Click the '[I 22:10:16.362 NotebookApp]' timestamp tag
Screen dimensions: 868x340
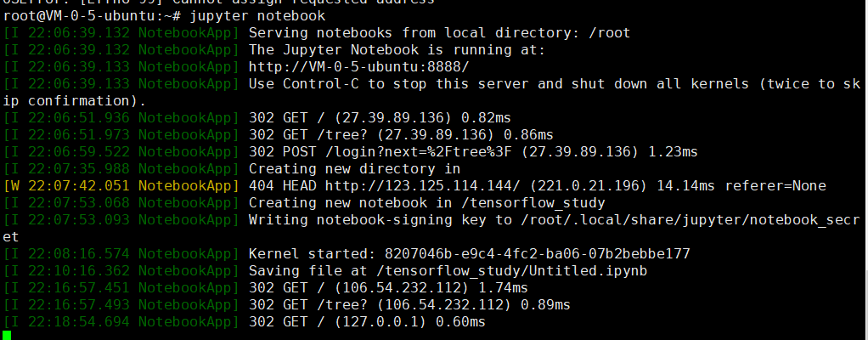[x=121, y=271]
